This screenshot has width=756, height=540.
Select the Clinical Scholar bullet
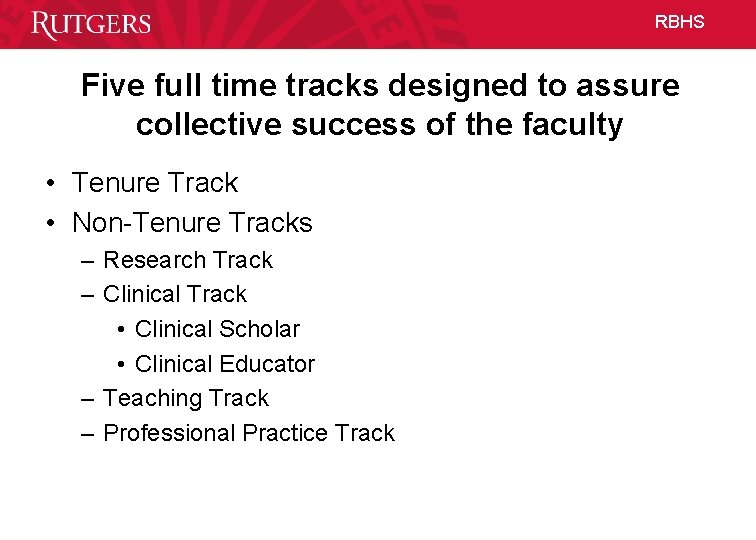pyautogui.click(x=217, y=329)
